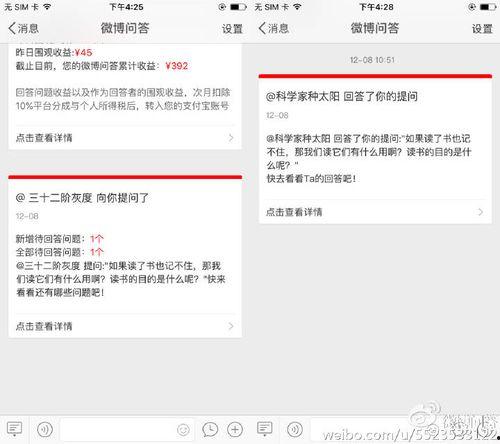Open the emoji picker in left message field
The height and width of the screenshot is (444, 500).
pos(183,430)
